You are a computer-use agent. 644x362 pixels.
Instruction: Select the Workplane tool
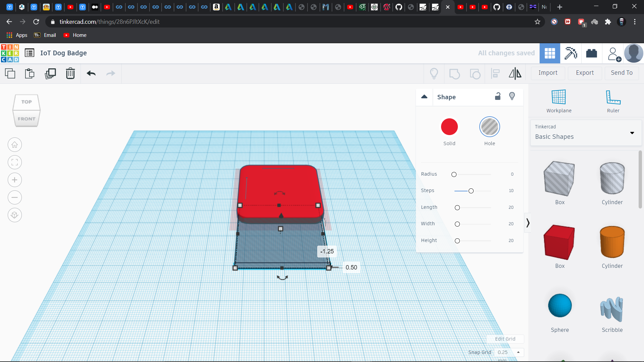click(x=559, y=100)
